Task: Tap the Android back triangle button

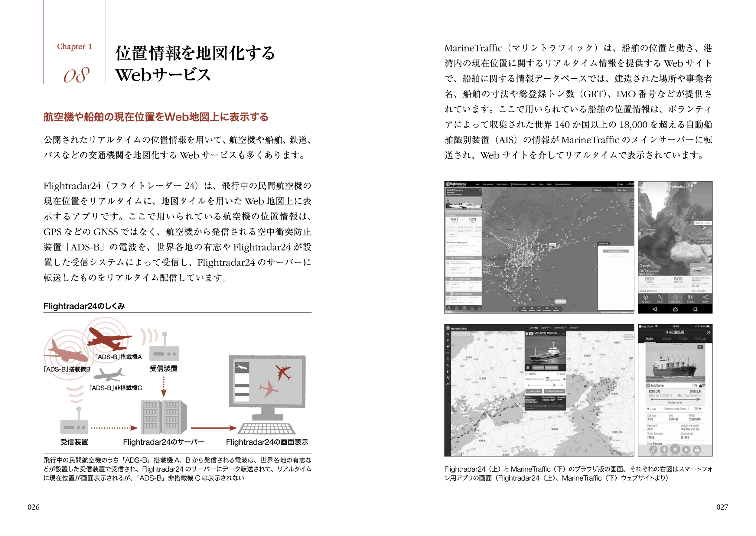Action: [x=655, y=309]
